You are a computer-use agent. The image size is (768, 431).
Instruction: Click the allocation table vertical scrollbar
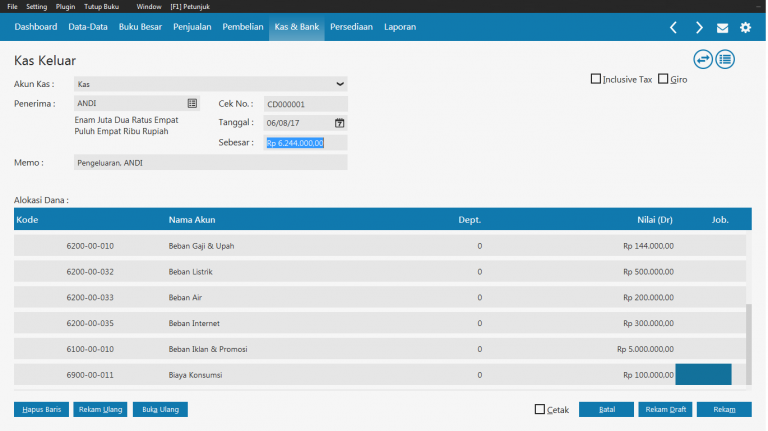tap(749, 340)
